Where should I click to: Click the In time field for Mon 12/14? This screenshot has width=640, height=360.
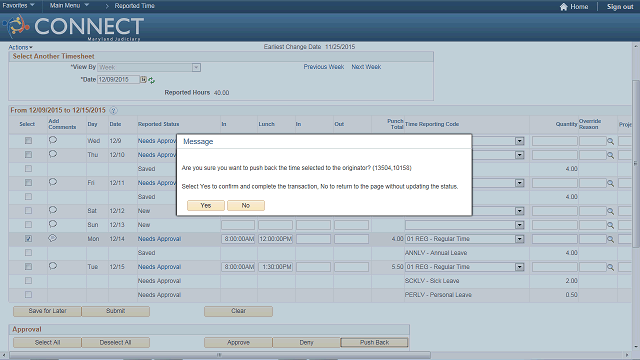coord(238,239)
